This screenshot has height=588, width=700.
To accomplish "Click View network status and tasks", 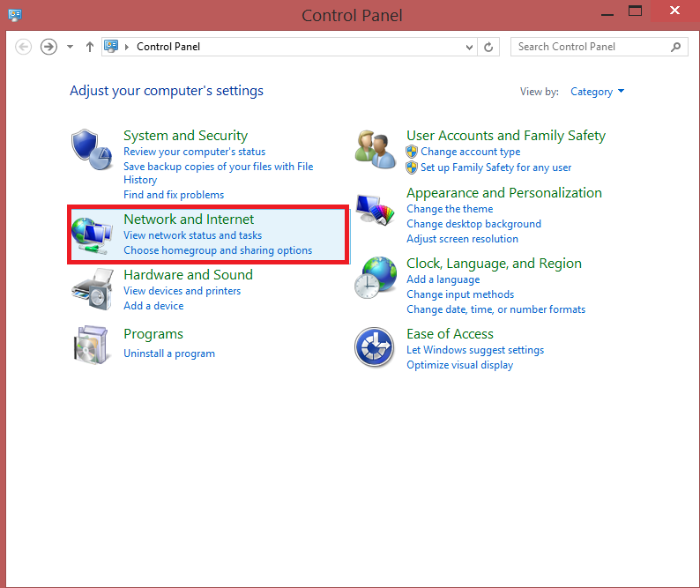I will (x=192, y=235).
